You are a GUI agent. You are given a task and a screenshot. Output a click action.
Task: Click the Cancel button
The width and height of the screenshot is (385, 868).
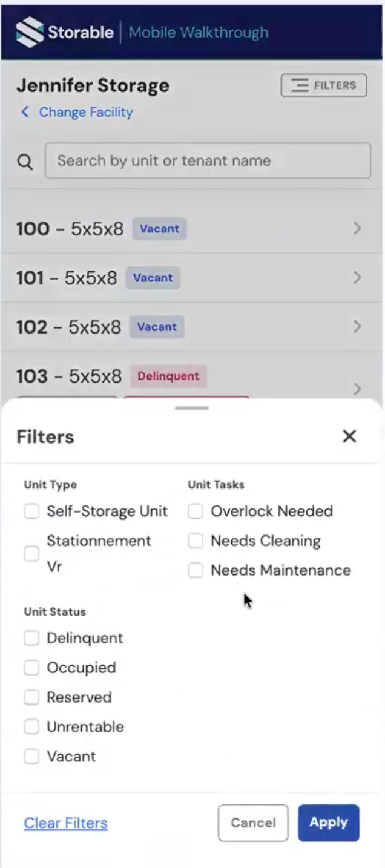tap(253, 823)
